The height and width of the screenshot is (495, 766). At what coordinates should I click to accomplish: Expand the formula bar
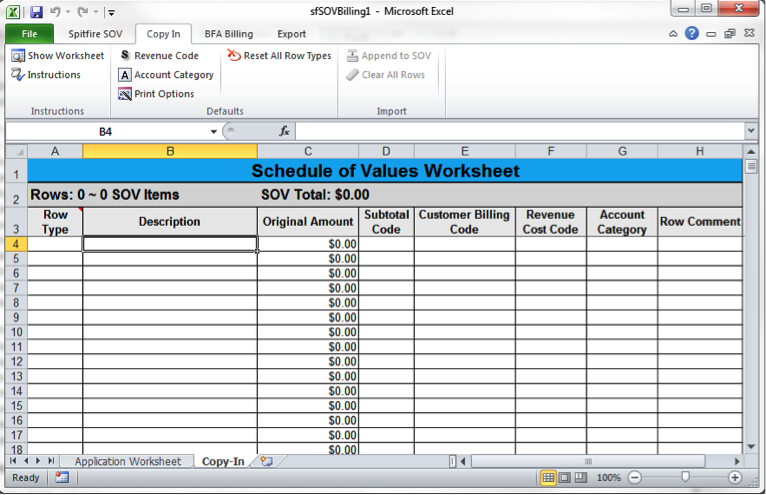click(751, 131)
